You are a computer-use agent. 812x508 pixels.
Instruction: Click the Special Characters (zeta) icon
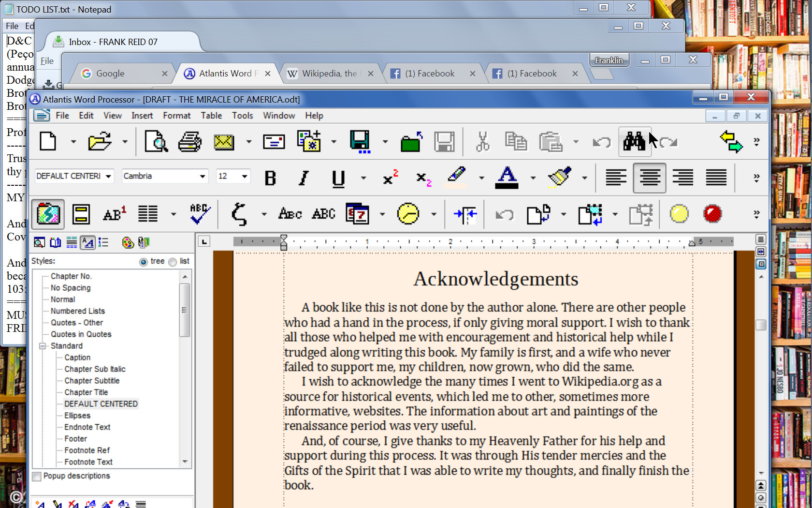(239, 214)
